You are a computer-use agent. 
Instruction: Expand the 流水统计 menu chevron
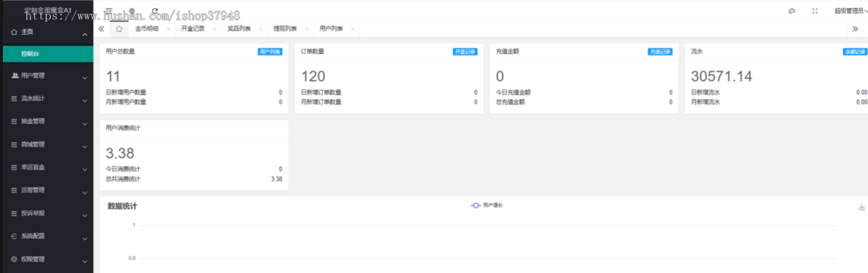pos(84,100)
